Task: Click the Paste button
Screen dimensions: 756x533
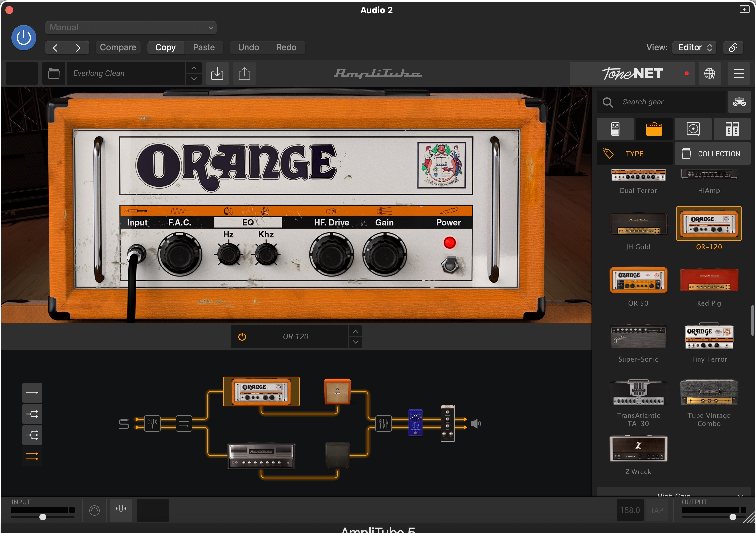Action: 204,48
